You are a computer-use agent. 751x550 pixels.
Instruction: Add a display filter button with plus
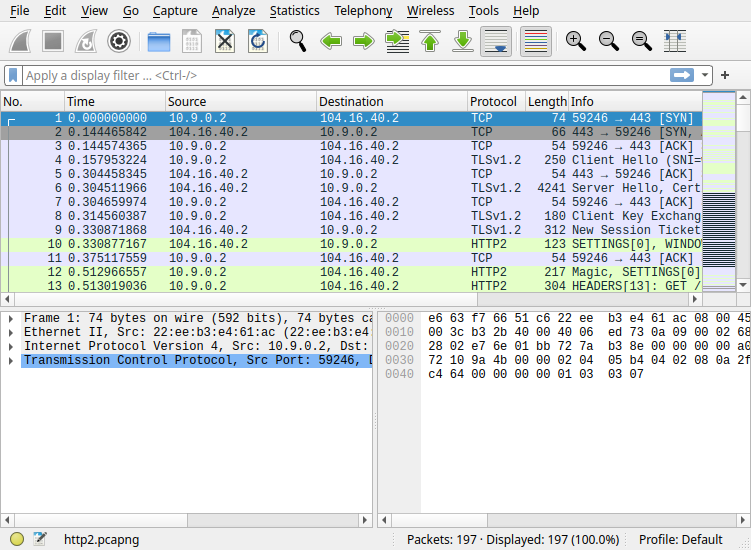(725, 75)
